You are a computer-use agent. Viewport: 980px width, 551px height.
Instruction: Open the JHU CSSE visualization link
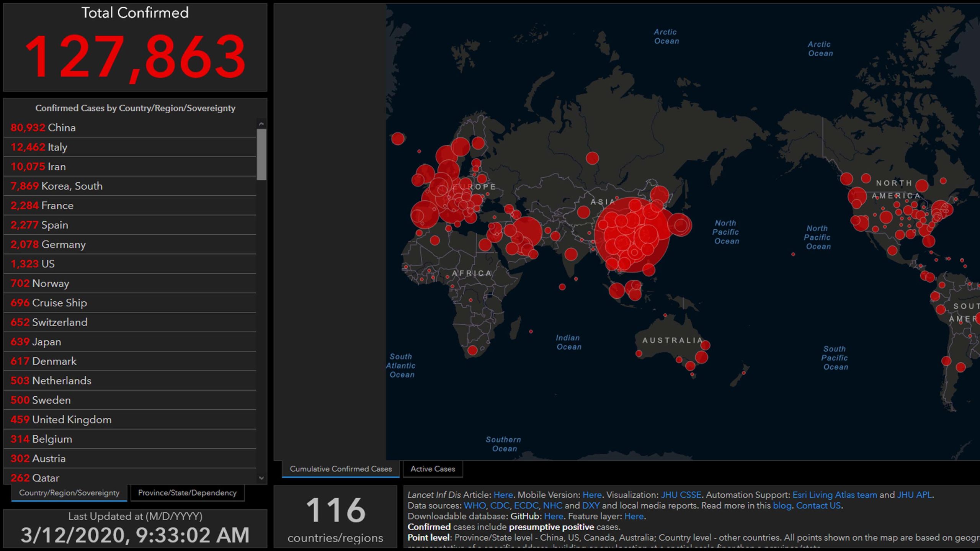(681, 495)
